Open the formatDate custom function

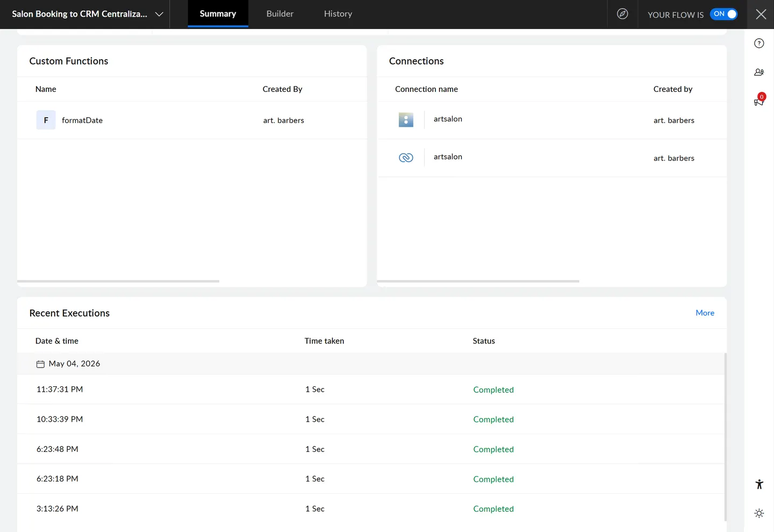(x=82, y=120)
